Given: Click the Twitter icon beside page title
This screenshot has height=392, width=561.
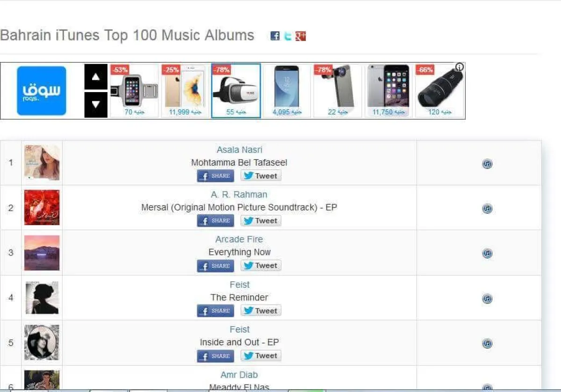Looking at the screenshot, I should [x=288, y=36].
